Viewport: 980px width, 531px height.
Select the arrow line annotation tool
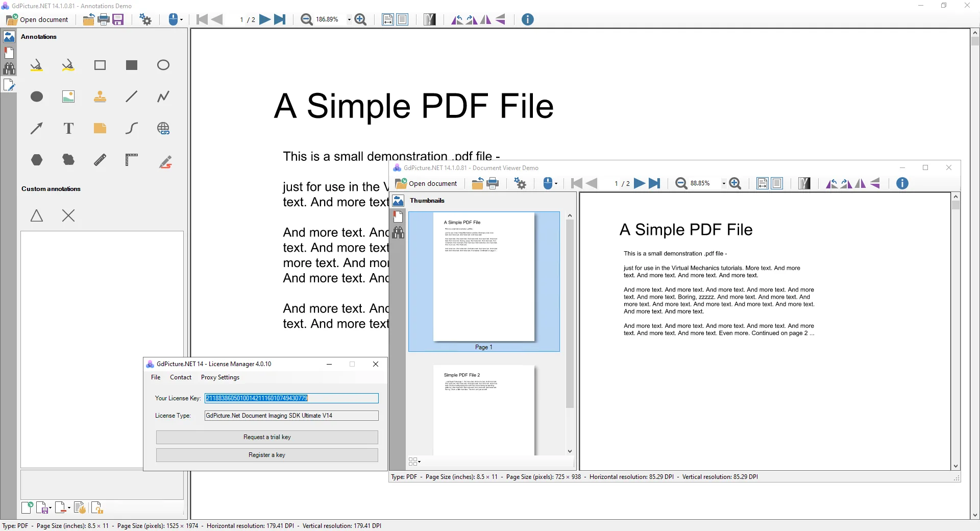point(37,128)
